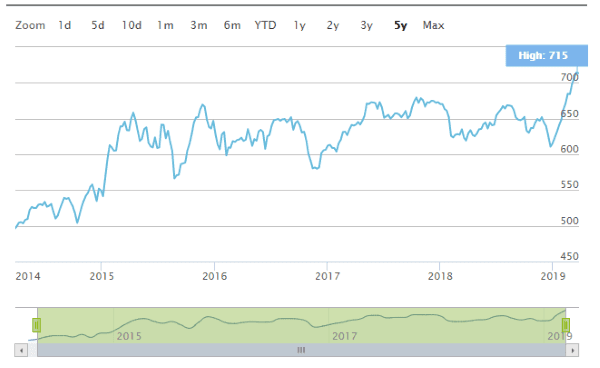This screenshot has width=600, height=368.
Task: Click the 600 y-axis label
Action: point(569,149)
